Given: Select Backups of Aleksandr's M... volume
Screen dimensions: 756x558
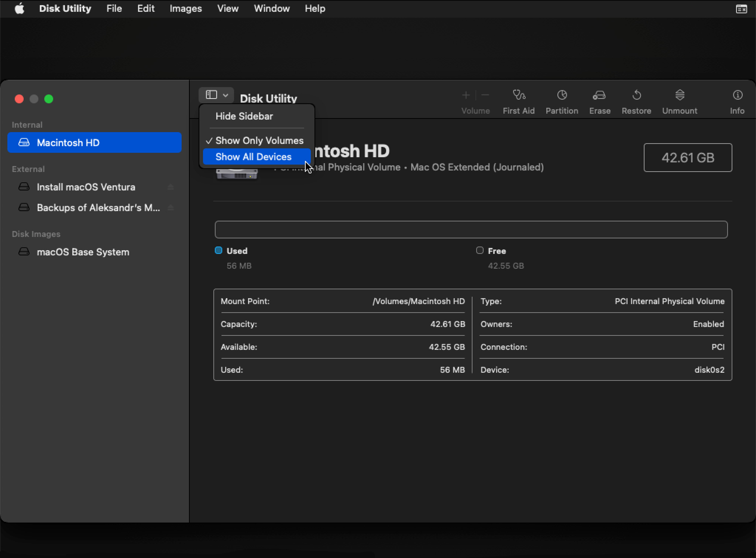Looking at the screenshot, I should (94, 208).
